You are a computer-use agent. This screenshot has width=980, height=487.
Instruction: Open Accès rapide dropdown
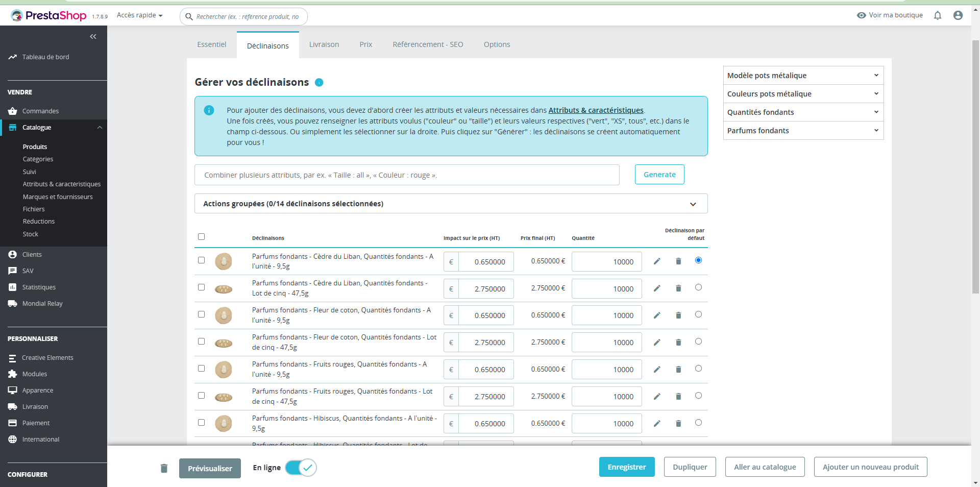coord(140,15)
